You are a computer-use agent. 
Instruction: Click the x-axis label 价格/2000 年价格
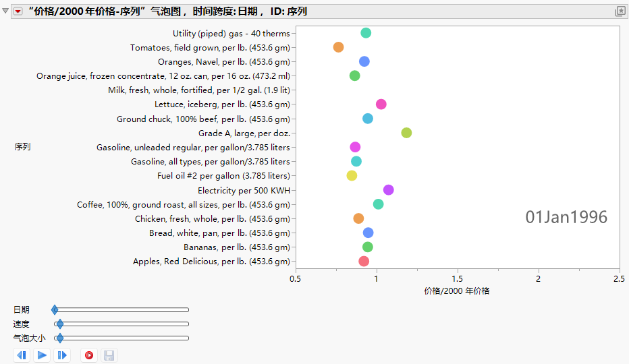tap(457, 291)
